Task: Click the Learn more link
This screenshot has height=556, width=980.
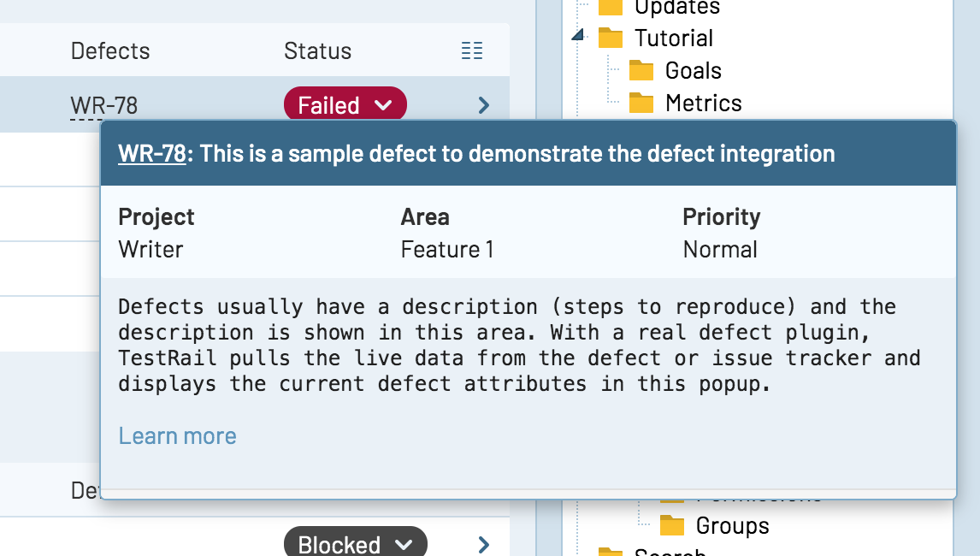Action: [x=177, y=435]
